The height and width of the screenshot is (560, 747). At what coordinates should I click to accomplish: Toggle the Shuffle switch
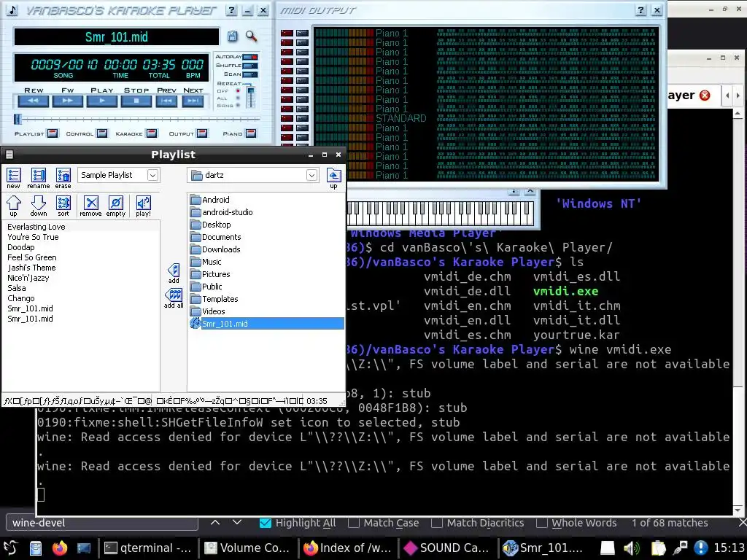[x=250, y=65]
